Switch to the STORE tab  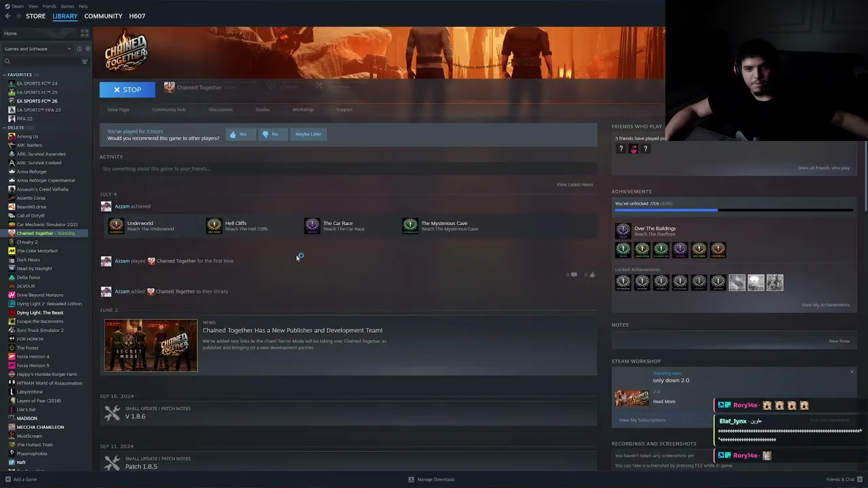click(36, 16)
